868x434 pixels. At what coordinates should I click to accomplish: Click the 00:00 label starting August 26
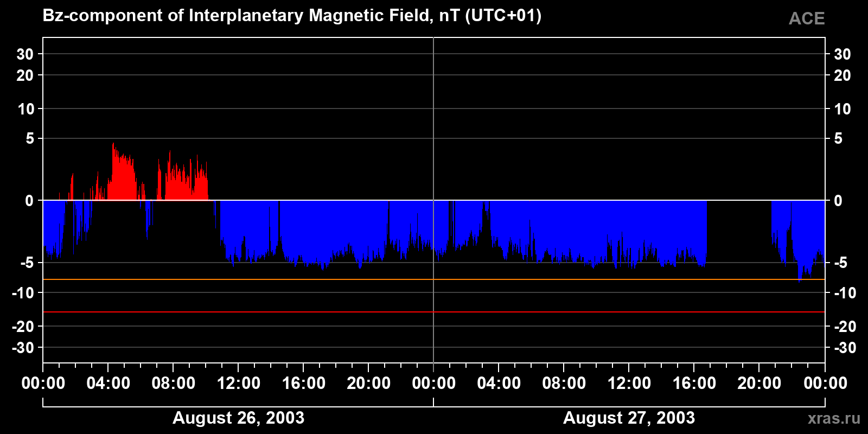(x=43, y=383)
